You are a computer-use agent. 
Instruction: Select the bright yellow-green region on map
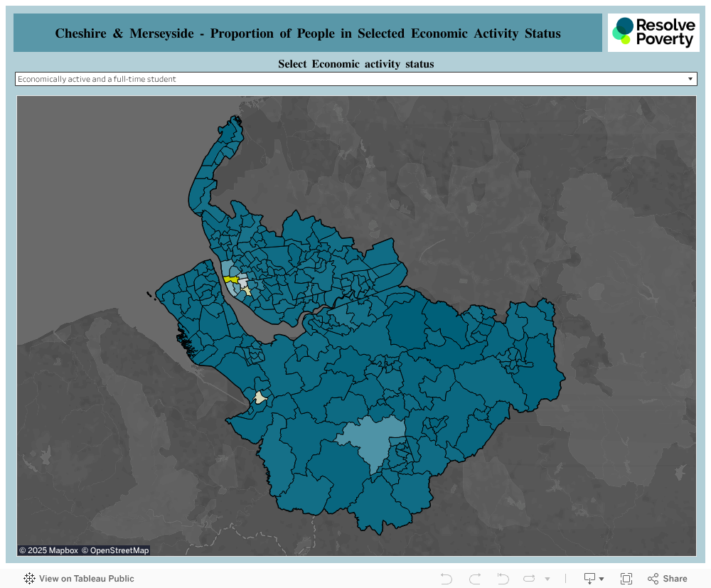[x=230, y=279]
